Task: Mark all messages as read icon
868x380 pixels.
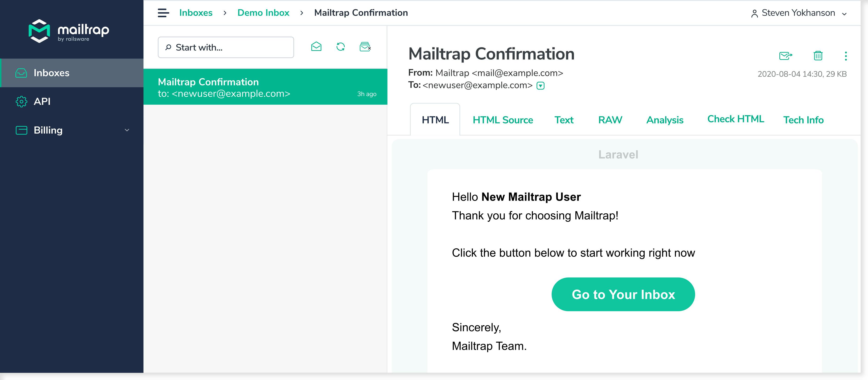Action: pos(316,47)
